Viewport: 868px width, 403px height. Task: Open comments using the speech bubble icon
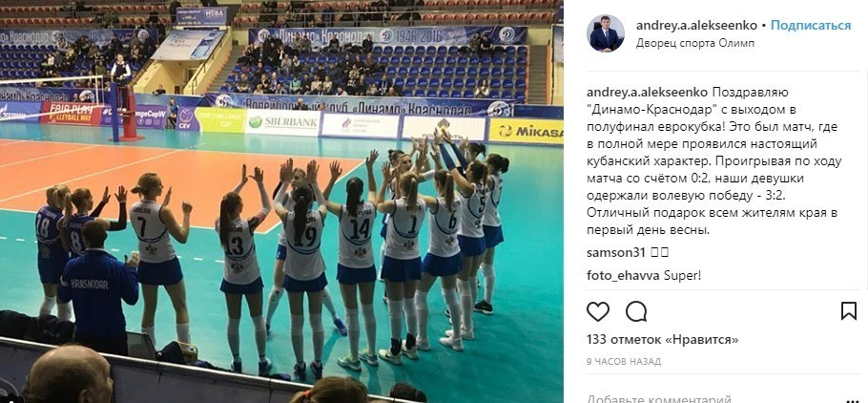636,311
